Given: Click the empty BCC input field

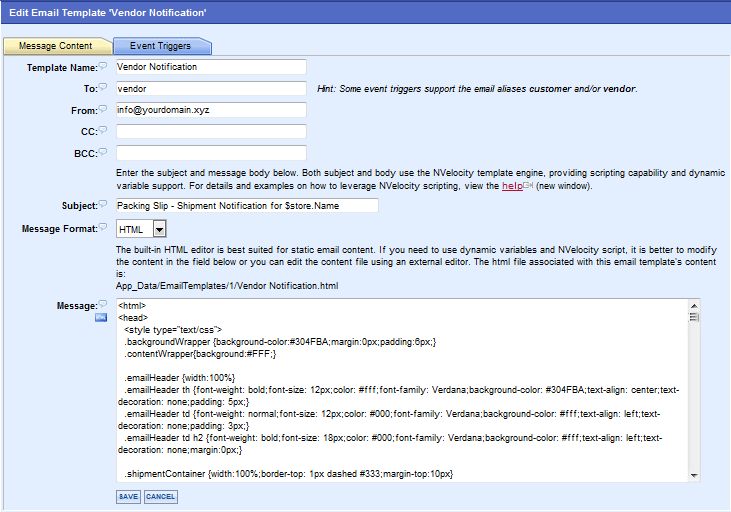Looking at the screenshot, I should (211, 153).
